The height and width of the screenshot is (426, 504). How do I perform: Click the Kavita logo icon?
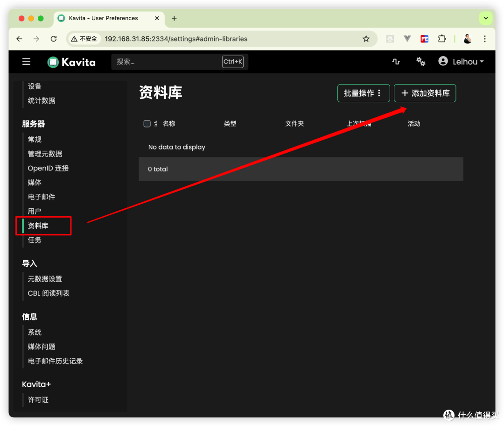53,62
